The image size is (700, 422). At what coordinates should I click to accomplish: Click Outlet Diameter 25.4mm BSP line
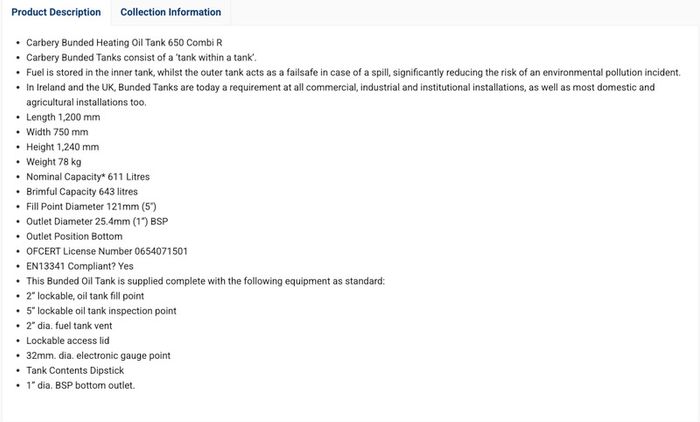click(x=97, y=221)
